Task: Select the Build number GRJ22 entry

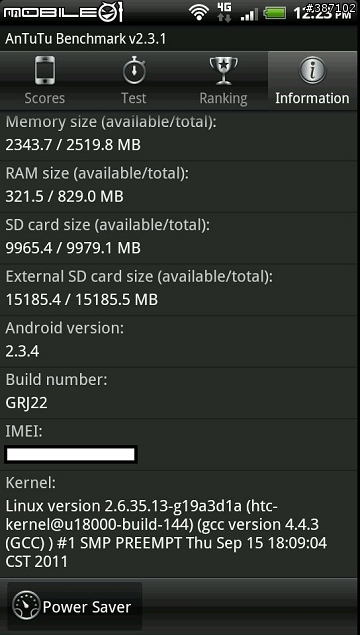Action: (180, 392)
